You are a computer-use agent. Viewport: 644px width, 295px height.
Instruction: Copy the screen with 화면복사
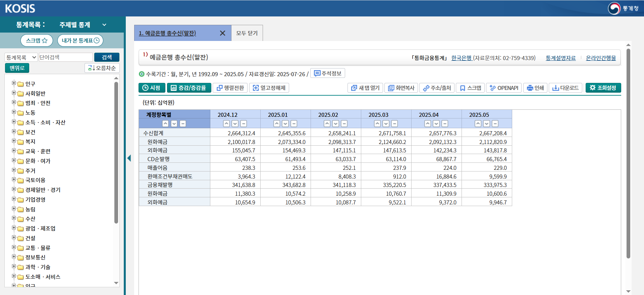[x=401, y=88]
